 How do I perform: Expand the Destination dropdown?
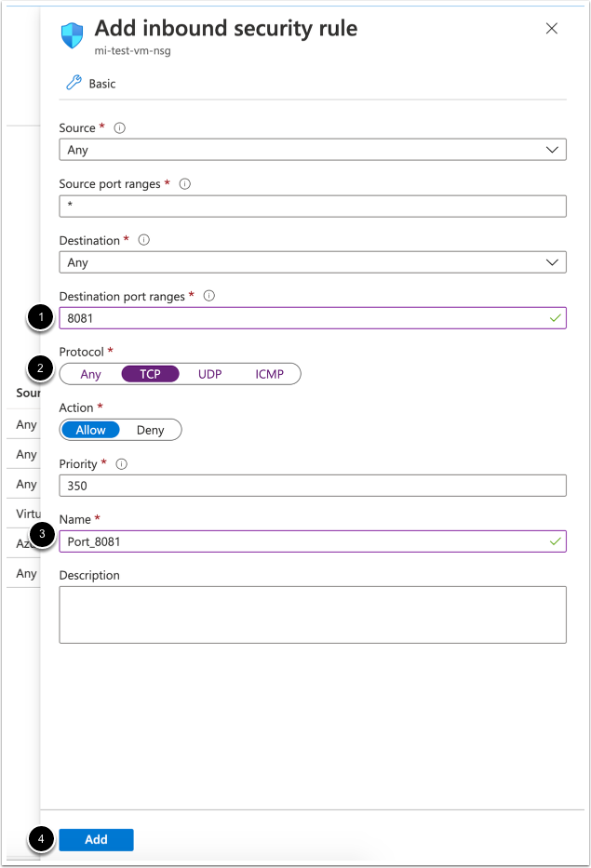tap(312, 262)
